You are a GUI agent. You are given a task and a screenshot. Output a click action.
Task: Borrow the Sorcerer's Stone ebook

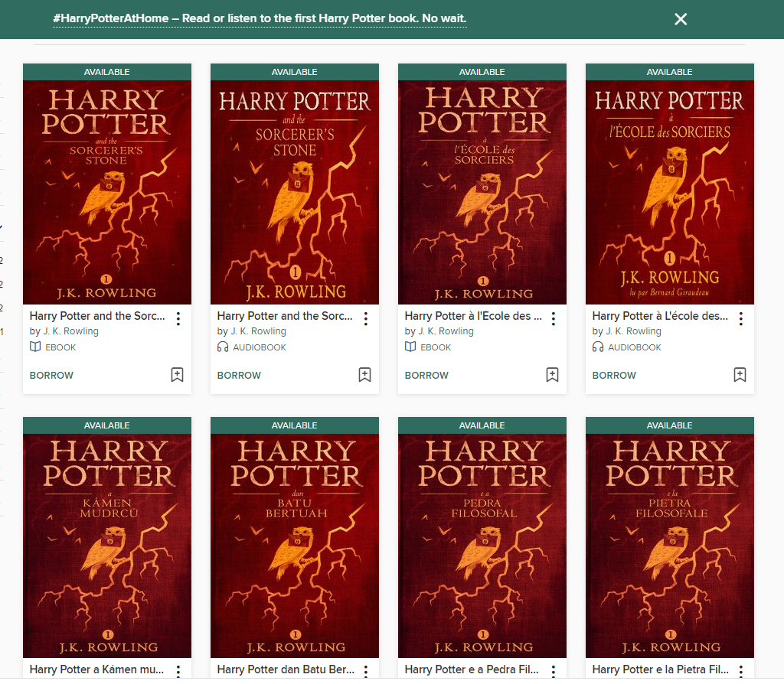point(51,376)
